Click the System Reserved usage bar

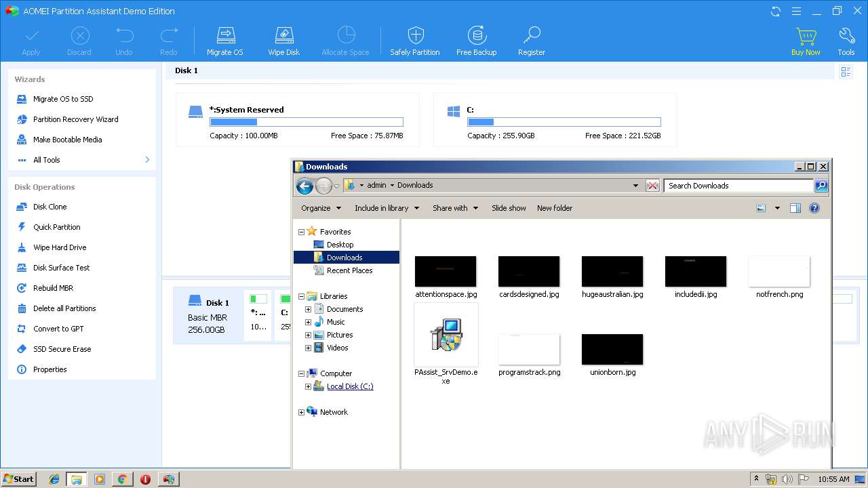pyautogui.click(x=307, y=122)
